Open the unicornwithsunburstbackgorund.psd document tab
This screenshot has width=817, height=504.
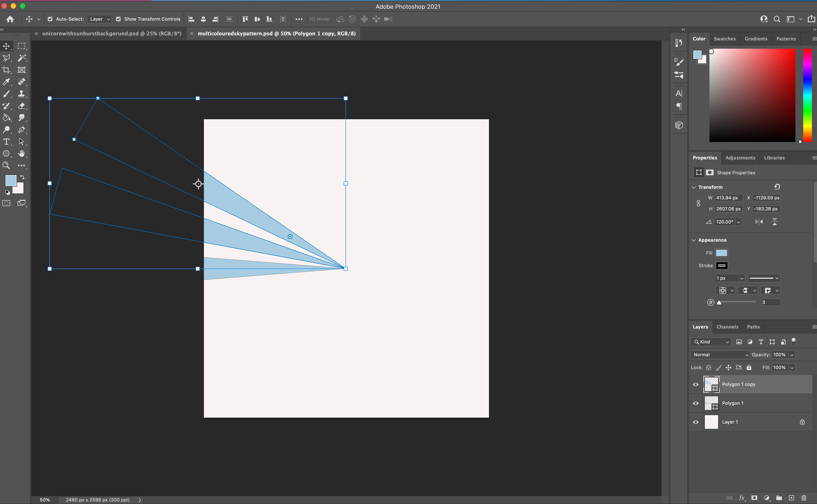point(112,34)
